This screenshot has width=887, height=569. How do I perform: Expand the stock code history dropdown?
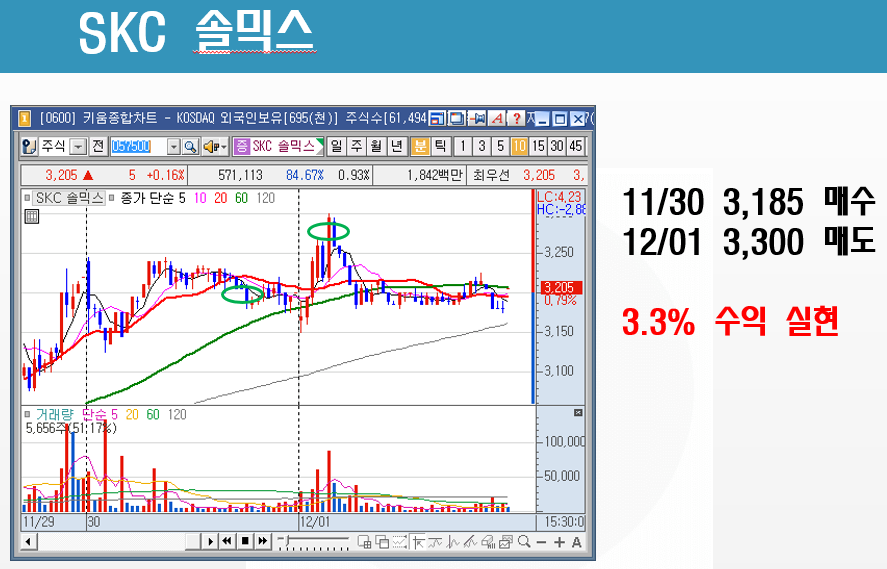click(x=174, y=147)
